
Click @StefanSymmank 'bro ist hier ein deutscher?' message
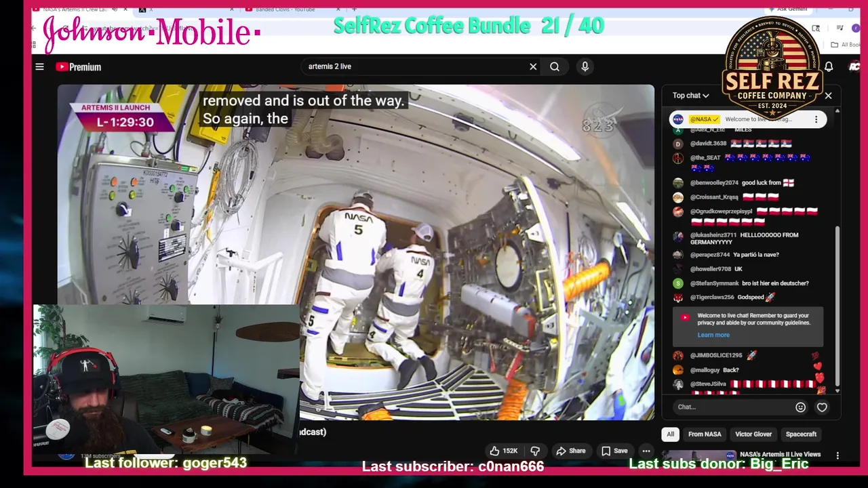[741, 283]
